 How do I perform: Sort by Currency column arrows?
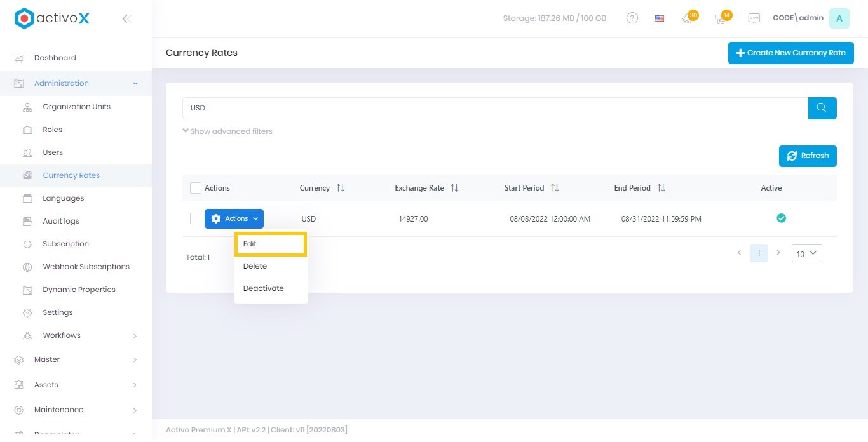click(340, 188)
